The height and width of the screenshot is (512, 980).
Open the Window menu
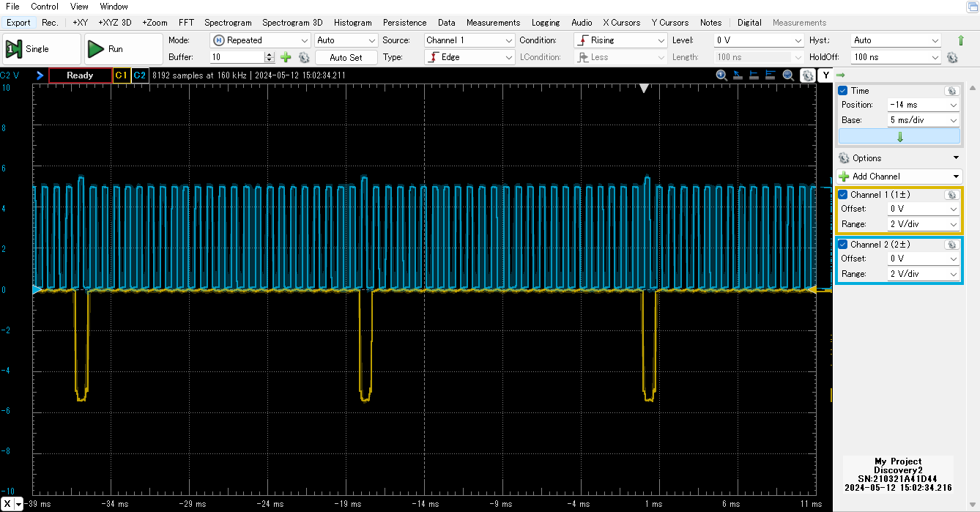(114, 7)
